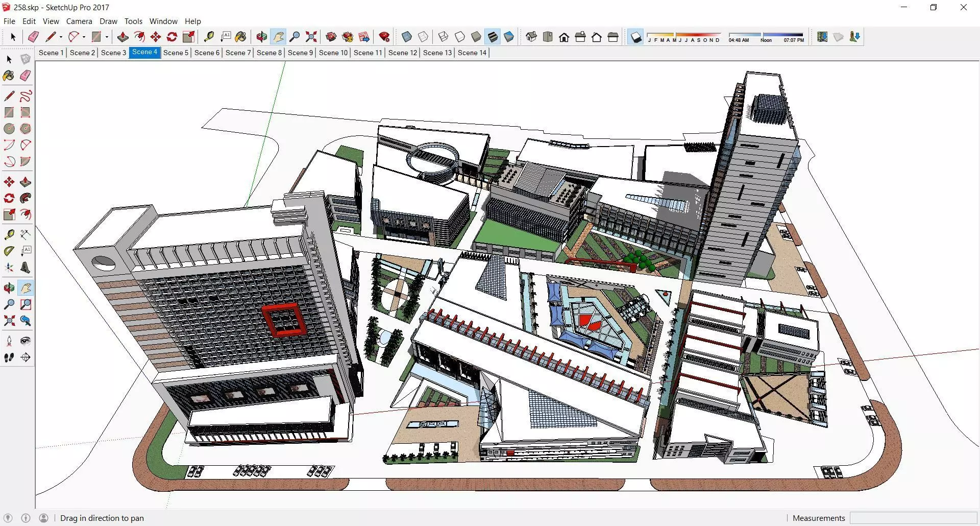Viewport: 980px width, 526px height.
Task: Select the Zoom magnifier in top toolbar
Action: [x=295, y=37]
